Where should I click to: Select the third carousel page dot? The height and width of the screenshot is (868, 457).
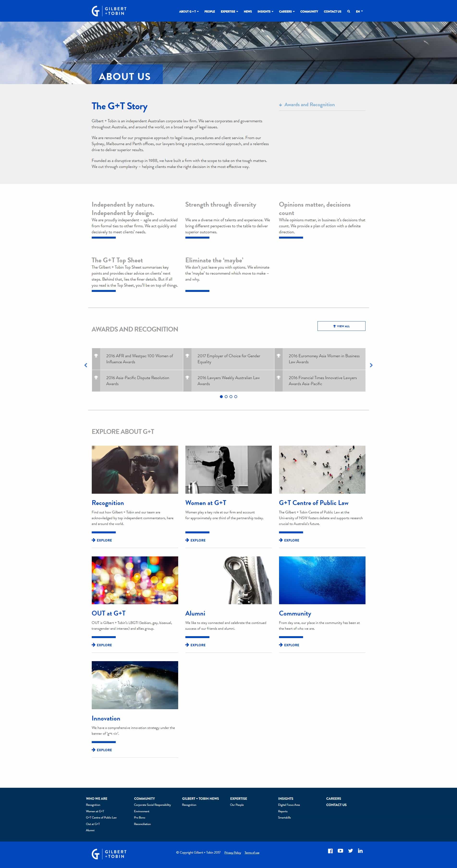[231, 397]
